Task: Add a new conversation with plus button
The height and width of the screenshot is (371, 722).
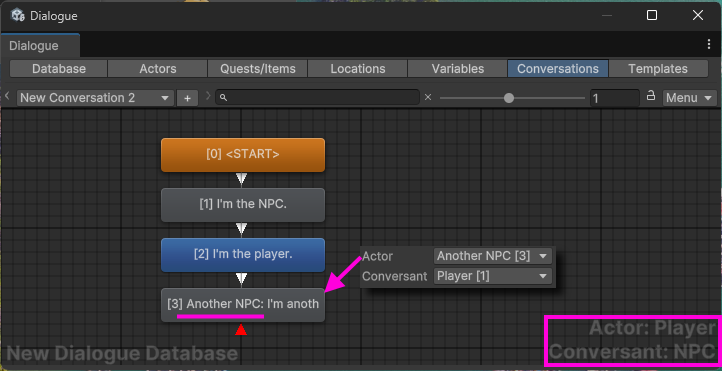Action: click(187, 98)
